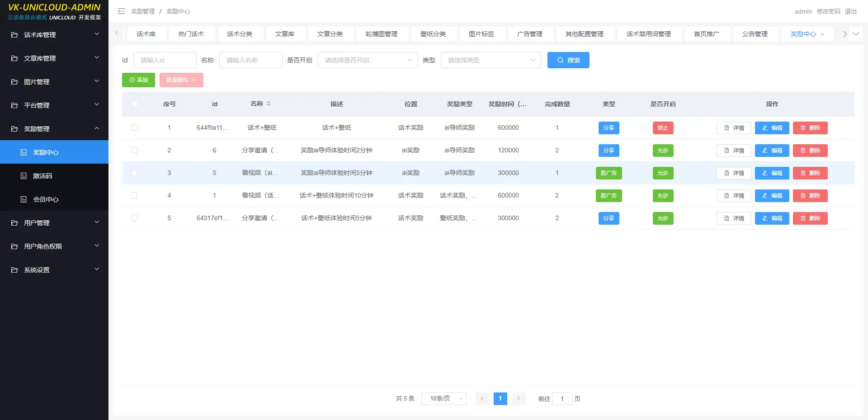Select all rows with header checkbox
The height and width of the screenshot is (420, 868).
(x=135, y=104)
